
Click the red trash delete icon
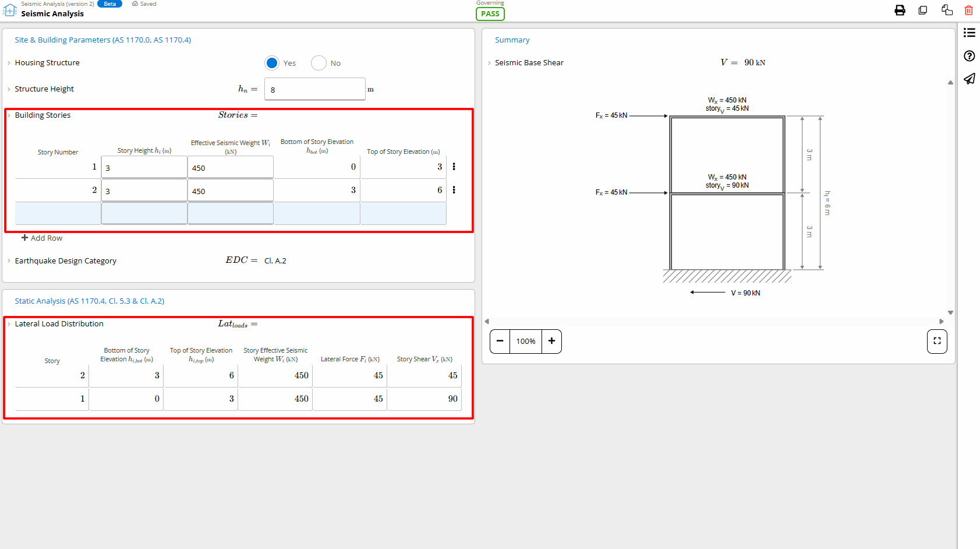969,10
